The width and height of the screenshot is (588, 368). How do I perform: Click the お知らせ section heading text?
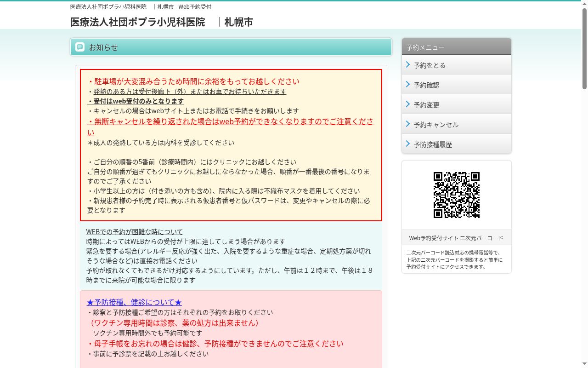tap(103, 47)
